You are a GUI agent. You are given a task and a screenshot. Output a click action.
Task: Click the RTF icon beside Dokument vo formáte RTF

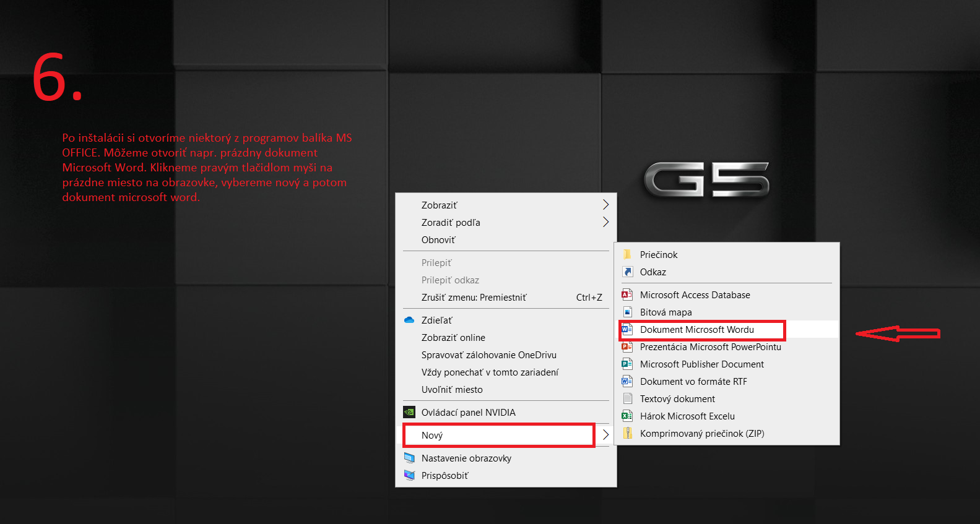pos(627,381)
